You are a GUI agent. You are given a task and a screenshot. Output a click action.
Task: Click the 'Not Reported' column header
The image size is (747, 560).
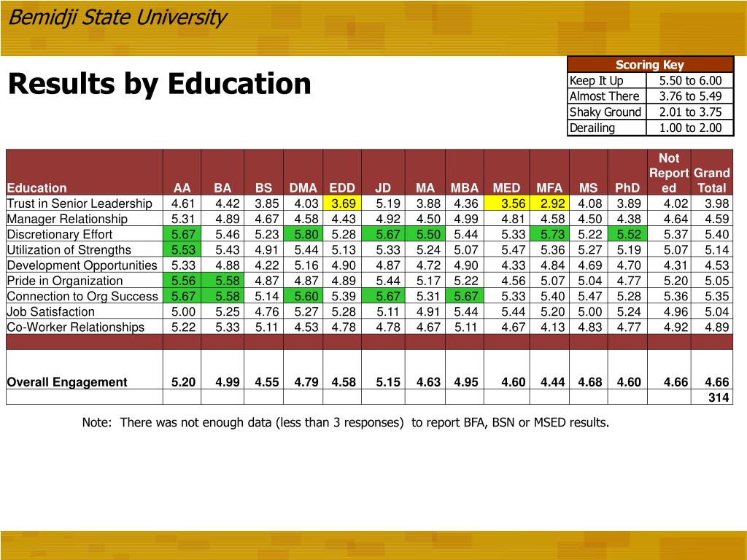pos(669,173)
